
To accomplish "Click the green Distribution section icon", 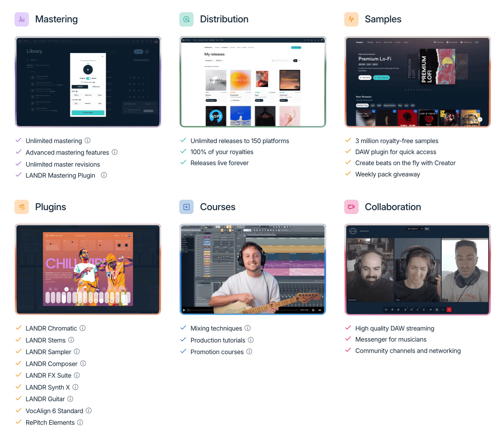I will [186, 19].
